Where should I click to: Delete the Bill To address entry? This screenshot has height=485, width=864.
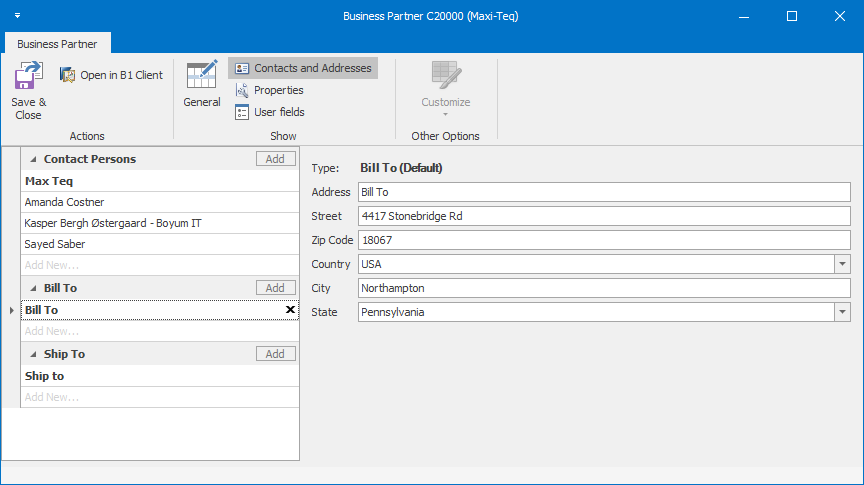click(x=290, y=310)
